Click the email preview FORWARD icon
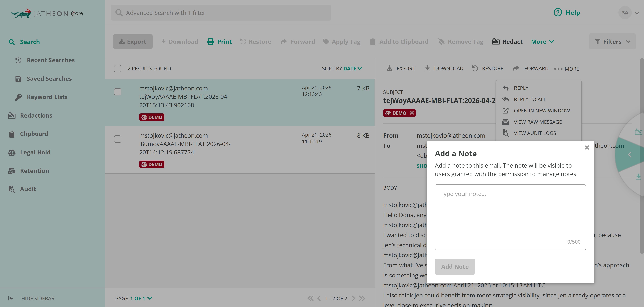 [516, 68]
